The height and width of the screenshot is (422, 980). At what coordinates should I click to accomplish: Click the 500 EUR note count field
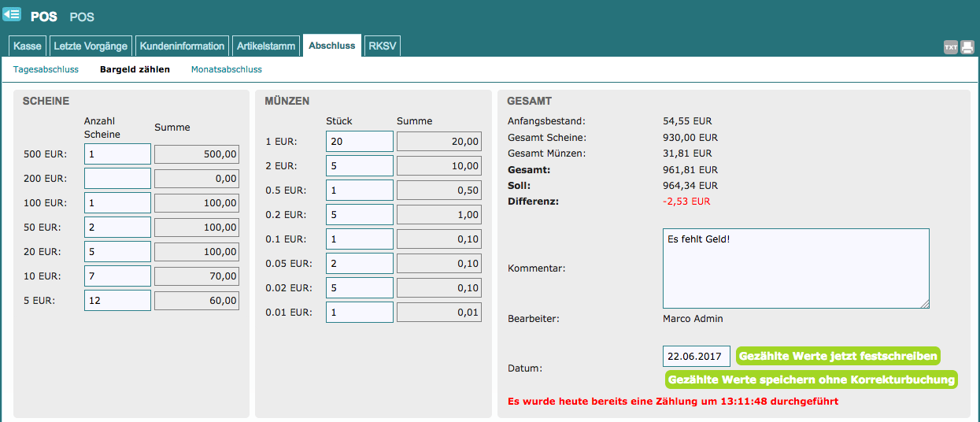(117, 154)
